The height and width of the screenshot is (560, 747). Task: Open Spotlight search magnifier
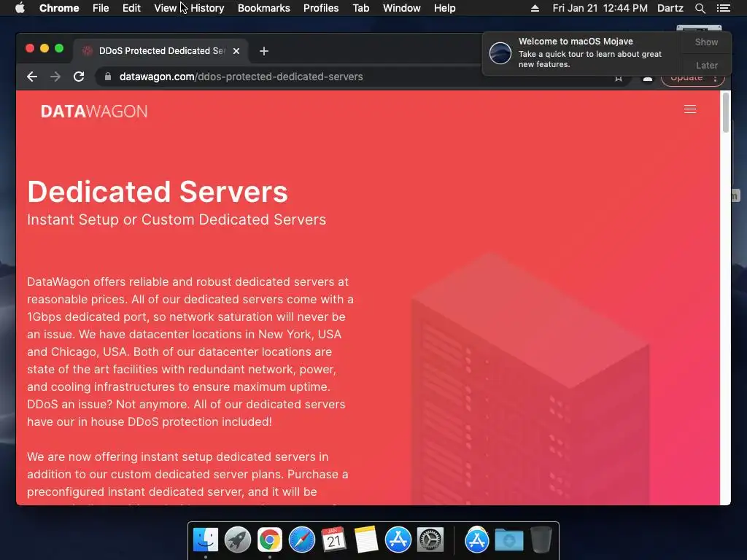(x=700, y=8)
